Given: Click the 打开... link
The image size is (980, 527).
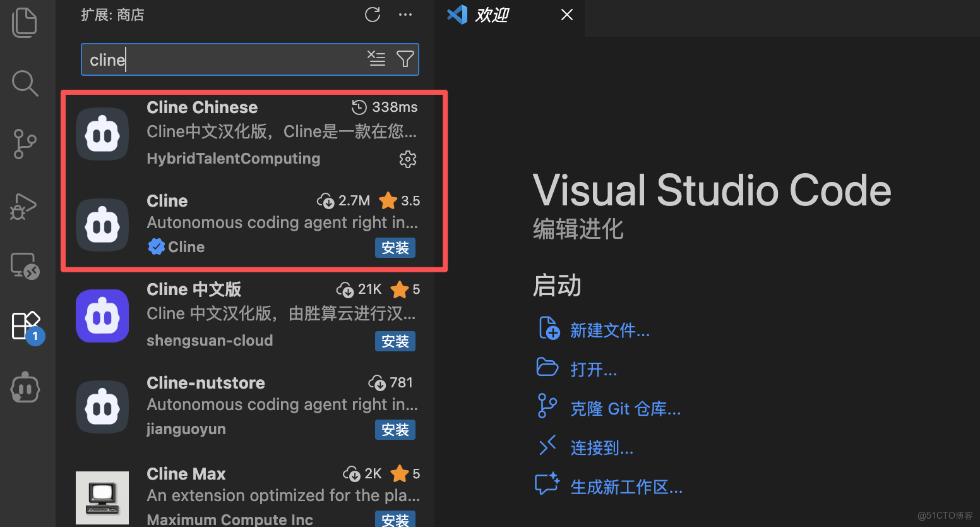Looking at the screenshot, I should click(594, 369).
